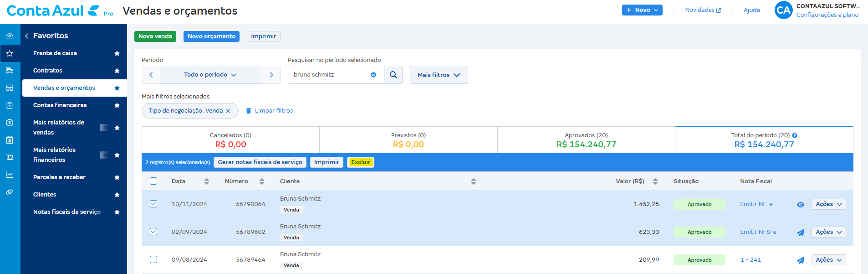This screenshot has height=274, width=868.
Task: Click the home icon in left sidebar
Action: pyautogui.click(x=10, y=36)
